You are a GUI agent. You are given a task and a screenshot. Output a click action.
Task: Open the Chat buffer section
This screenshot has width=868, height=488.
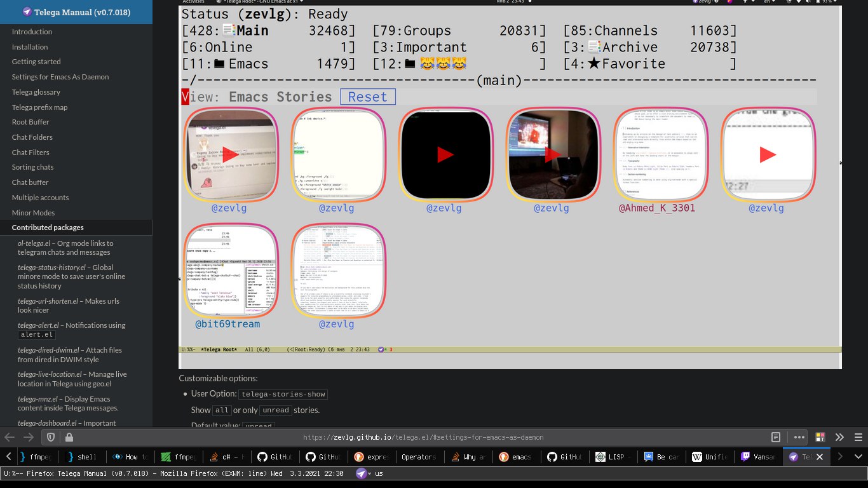[x=30, y=182]
